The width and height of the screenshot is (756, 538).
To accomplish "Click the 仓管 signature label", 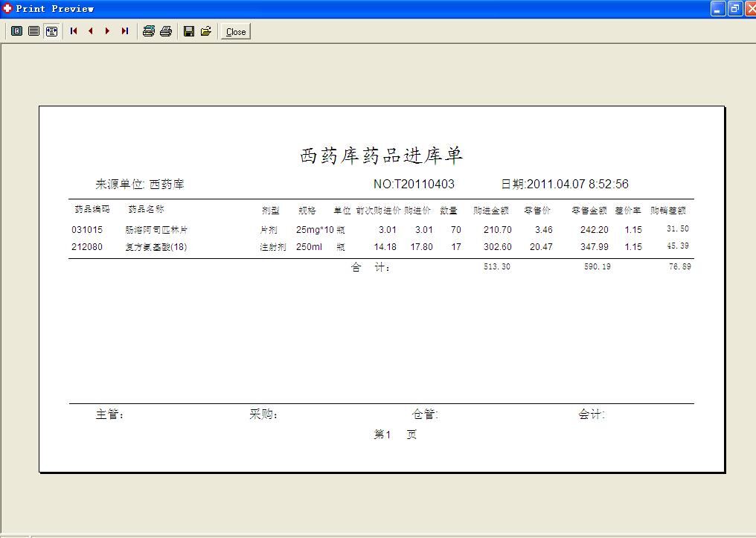I will tap(425, 414).
